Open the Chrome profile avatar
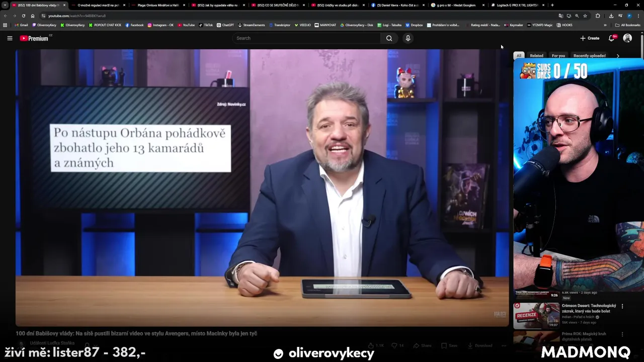This screenshot has height=362, width=644. pos(629,16)
